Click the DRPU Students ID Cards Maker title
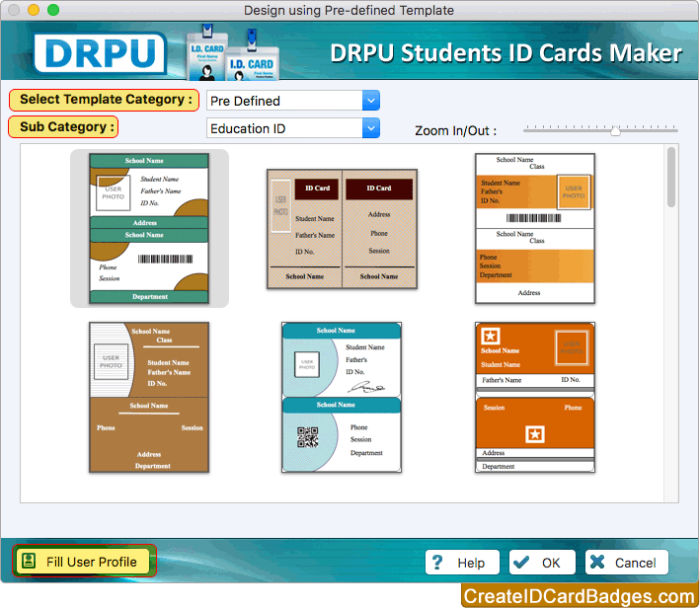The image size is (700, 608). click(506, 53)
